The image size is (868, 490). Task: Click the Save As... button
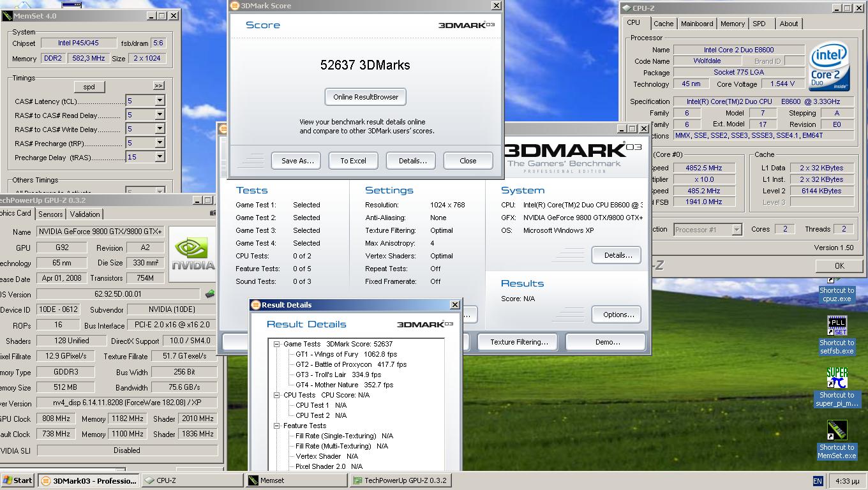(x=297, y=161)
